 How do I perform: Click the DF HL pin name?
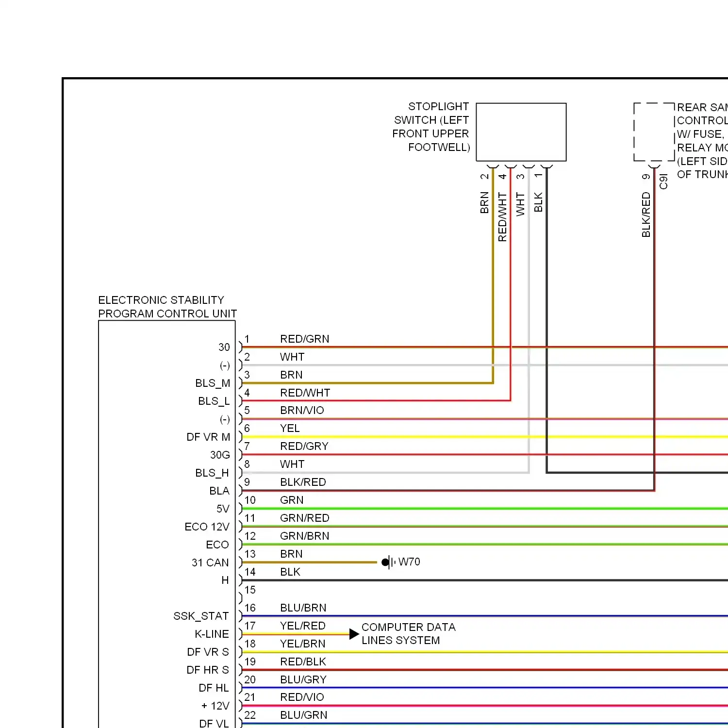pos(214,688)
